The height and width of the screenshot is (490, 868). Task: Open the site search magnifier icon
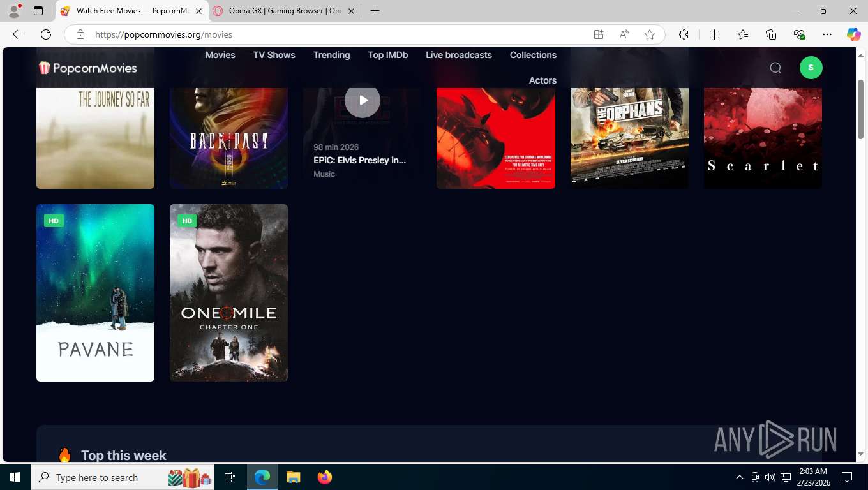(x=775, y=68)
